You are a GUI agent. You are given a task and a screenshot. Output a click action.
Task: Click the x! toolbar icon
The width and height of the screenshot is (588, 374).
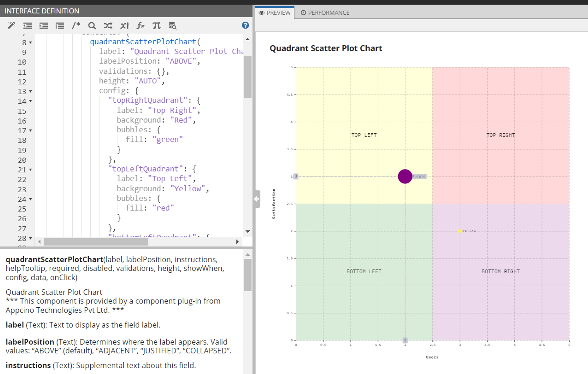[x=124, y=26]
